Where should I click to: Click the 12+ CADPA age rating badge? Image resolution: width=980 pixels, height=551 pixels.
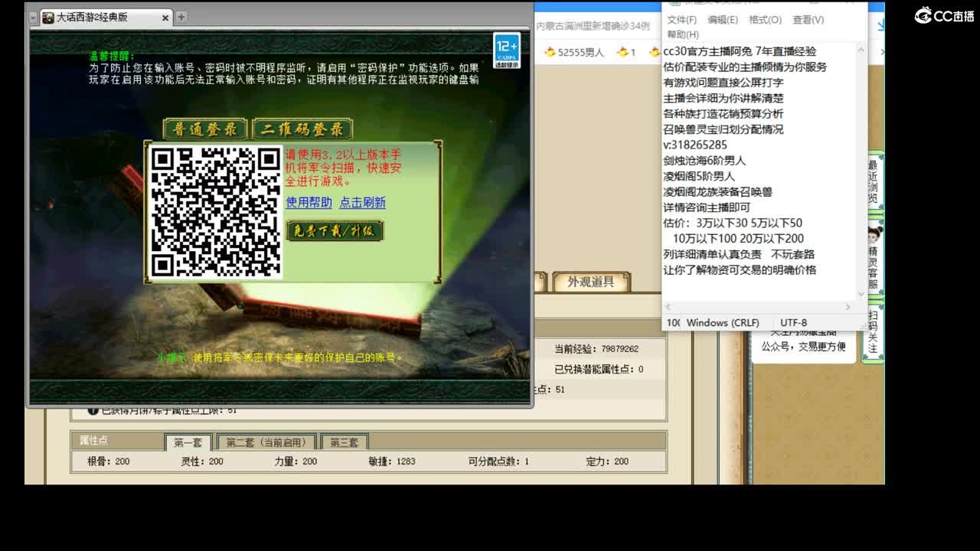507,51
